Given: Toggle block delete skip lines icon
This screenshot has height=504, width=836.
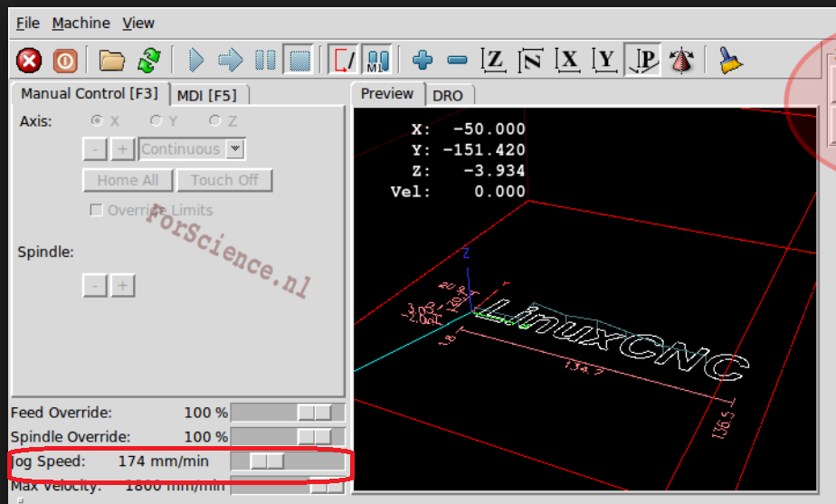Looking at the screenshot, I should click(x=344, y=60).
